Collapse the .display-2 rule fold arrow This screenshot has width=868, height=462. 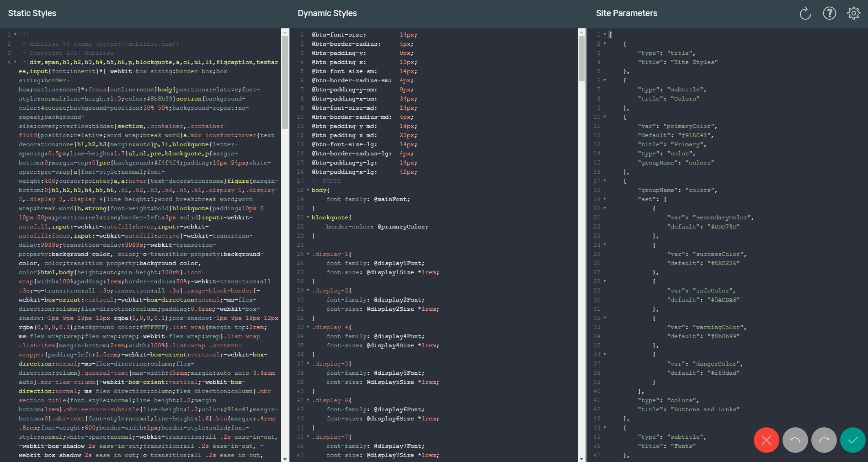308,290
